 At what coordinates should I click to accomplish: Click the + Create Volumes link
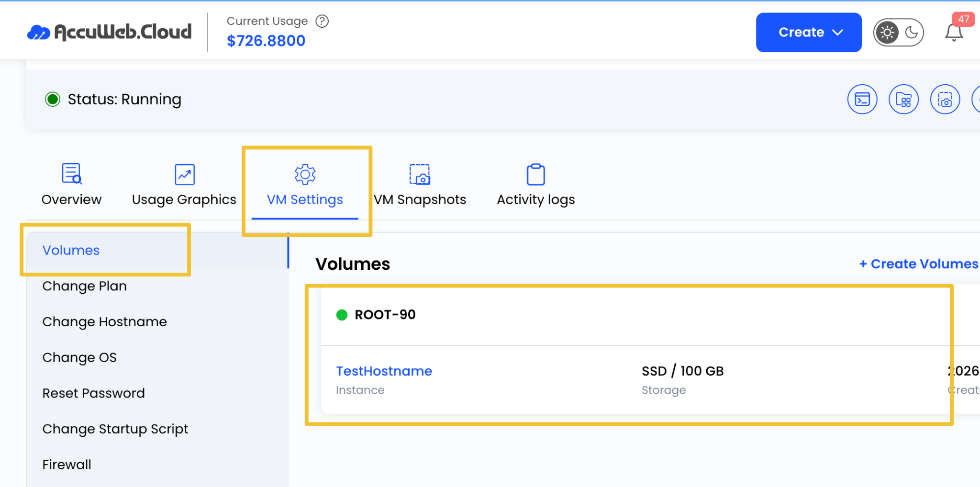[x=919, y=264]
